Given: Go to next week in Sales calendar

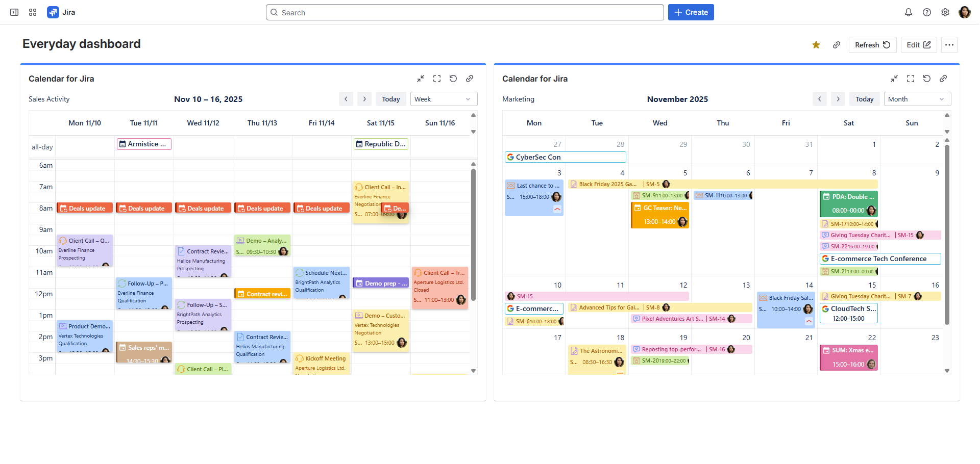Looking at the screenshot, I should [364, 99].
